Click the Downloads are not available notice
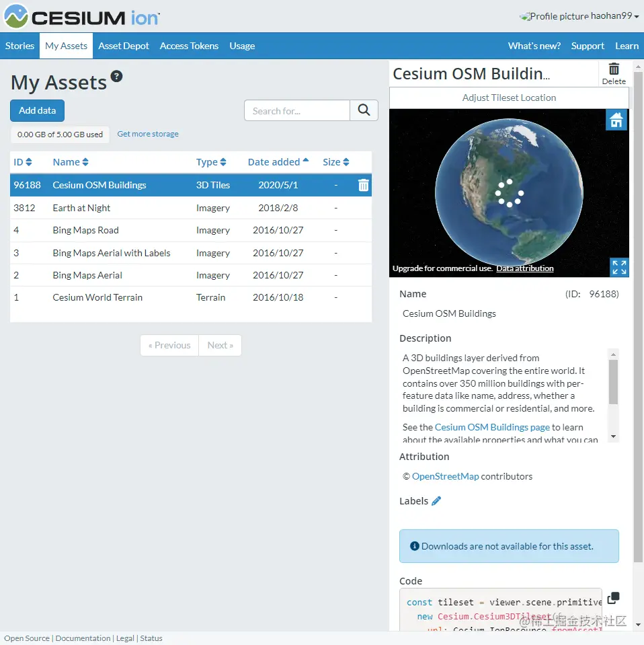The image size is (644, 645). (509, 546)
